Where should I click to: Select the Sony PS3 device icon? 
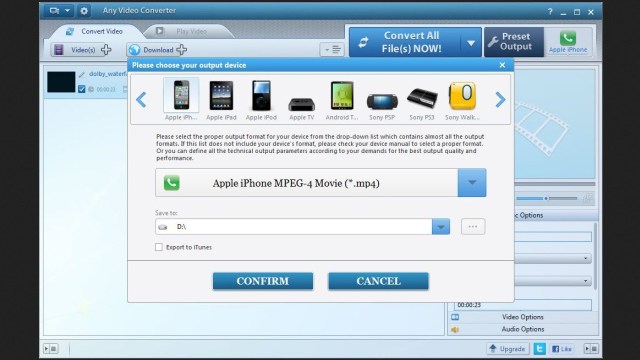pos(422,98)
